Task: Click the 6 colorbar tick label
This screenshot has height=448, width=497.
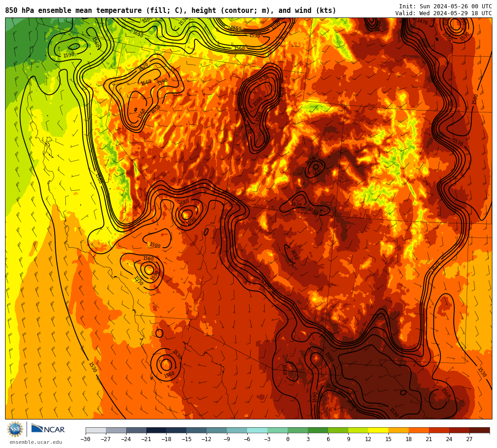Action: [328, 439]
